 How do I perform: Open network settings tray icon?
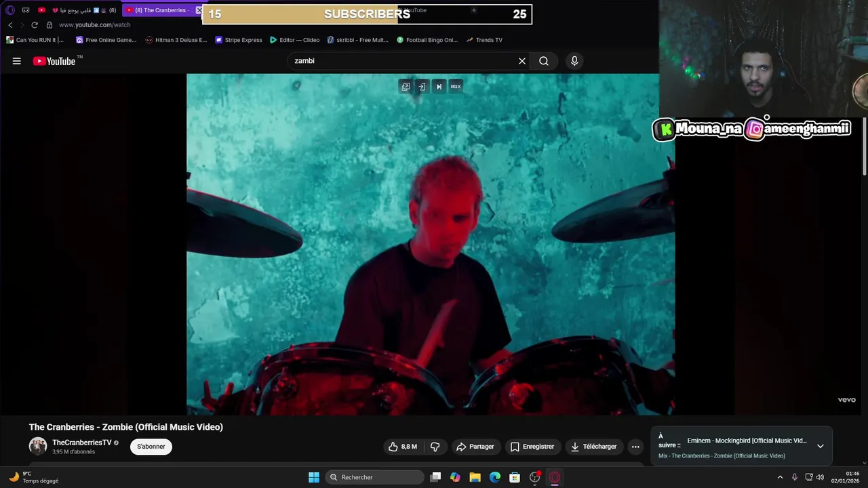point(809,477)
